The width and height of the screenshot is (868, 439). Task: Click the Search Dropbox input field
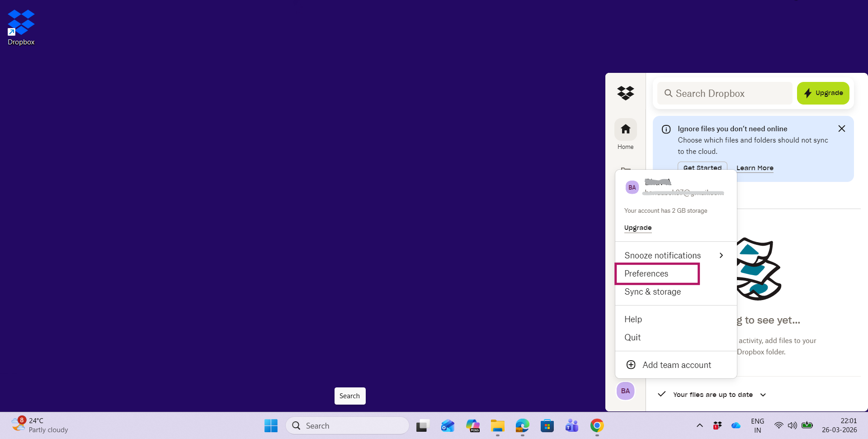point(723,93)
